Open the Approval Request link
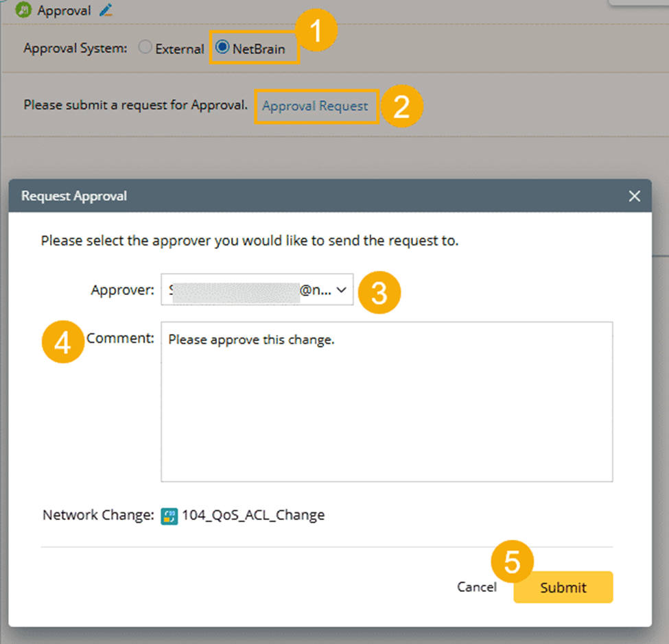 [x=315, y=106]
